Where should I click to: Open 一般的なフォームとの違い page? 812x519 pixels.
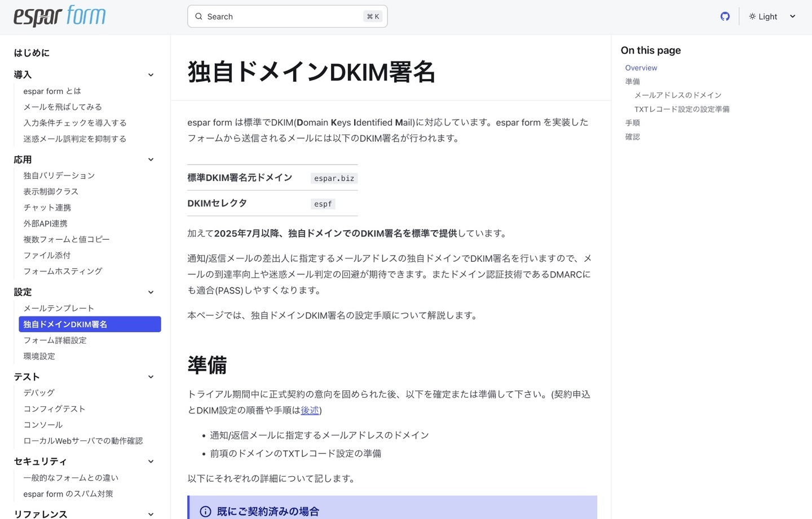tap(70, 478)
